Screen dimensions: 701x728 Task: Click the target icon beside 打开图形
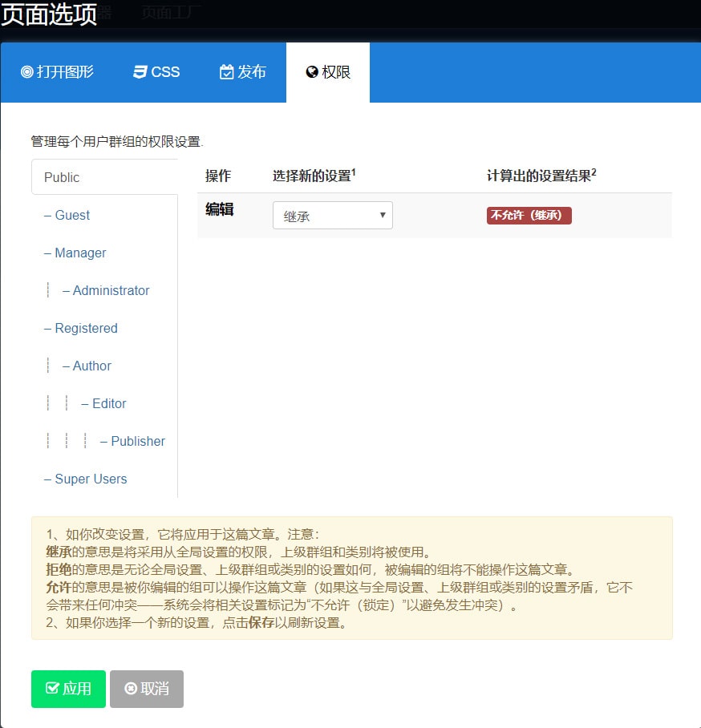click(27, 72)
